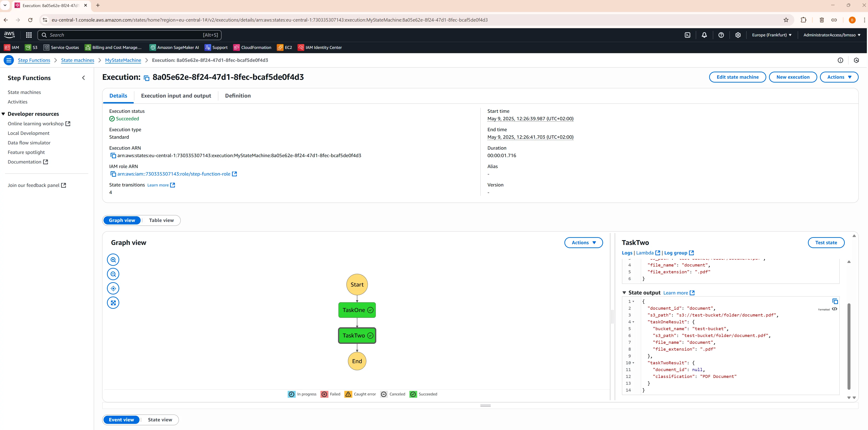This screenshot has width=868, height=430.
Task: Copy the Execution ARN
Action: 113,156
